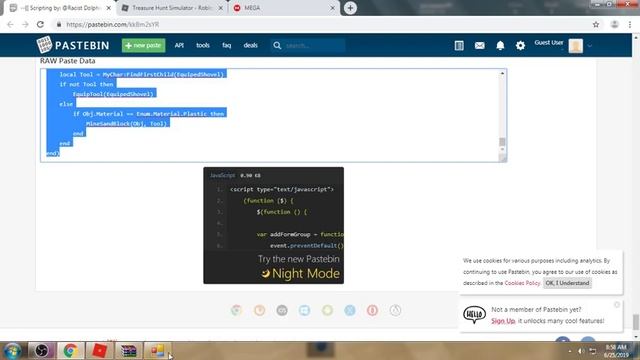Switch to the MEGA tab
The height and width of the screenshot is (360, 640).
284,8
